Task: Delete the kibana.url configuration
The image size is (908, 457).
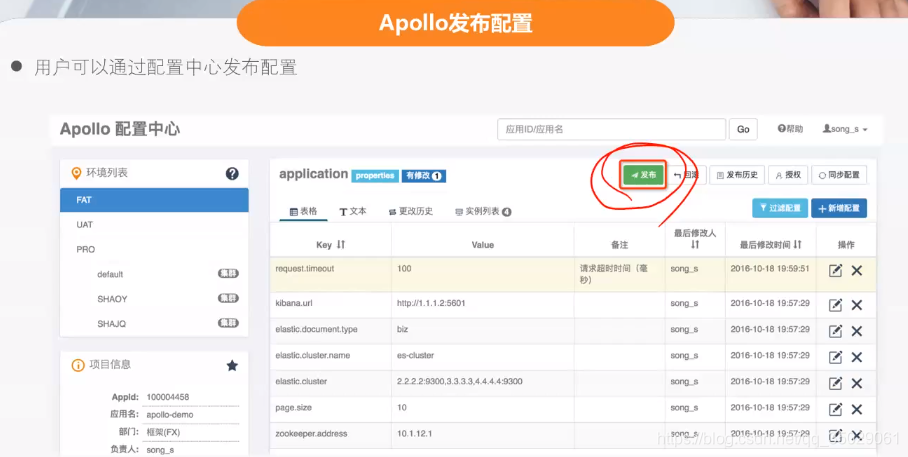Action: pos(857,305)
